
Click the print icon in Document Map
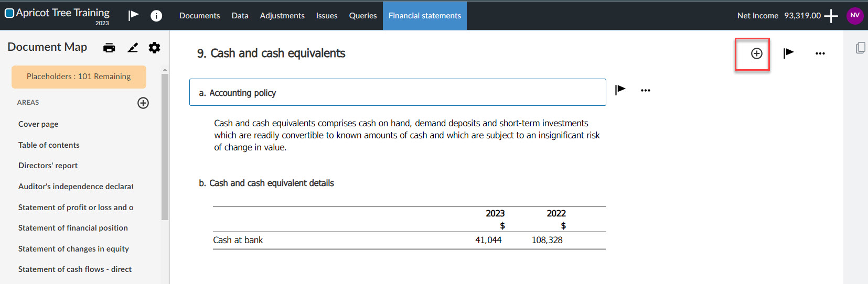109,48
